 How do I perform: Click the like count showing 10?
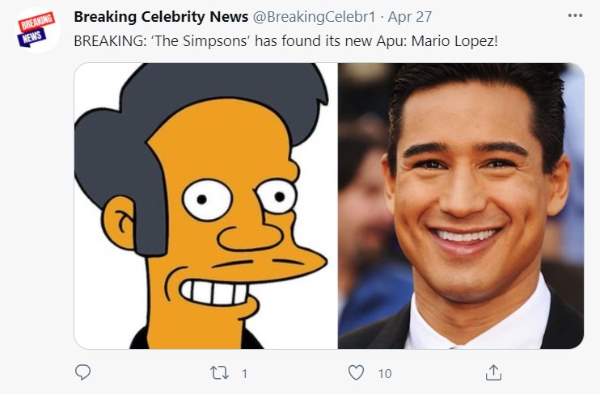(x=385, y=374)
